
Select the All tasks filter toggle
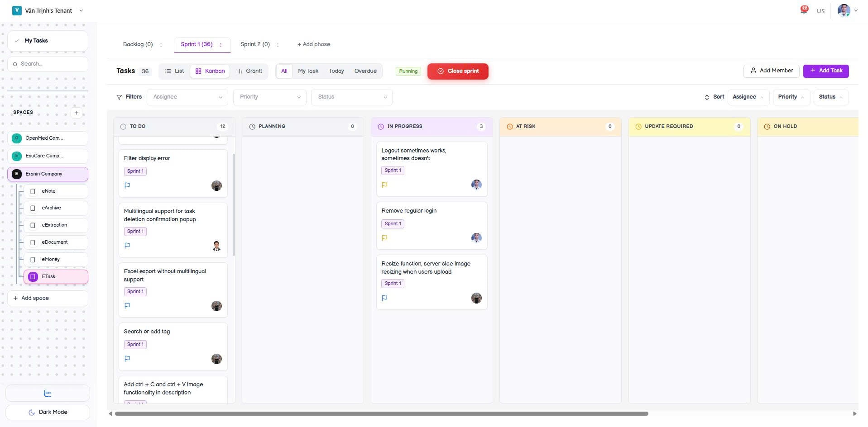tap(284, 71)
